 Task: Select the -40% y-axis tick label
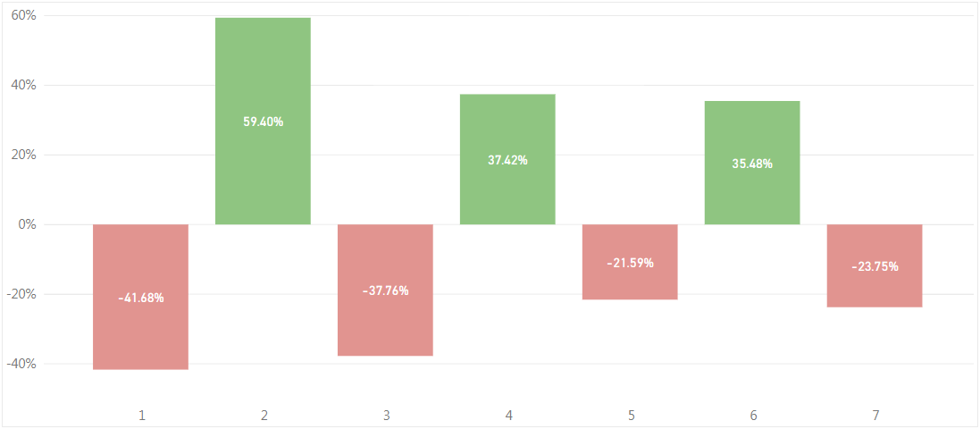(21, 364)
